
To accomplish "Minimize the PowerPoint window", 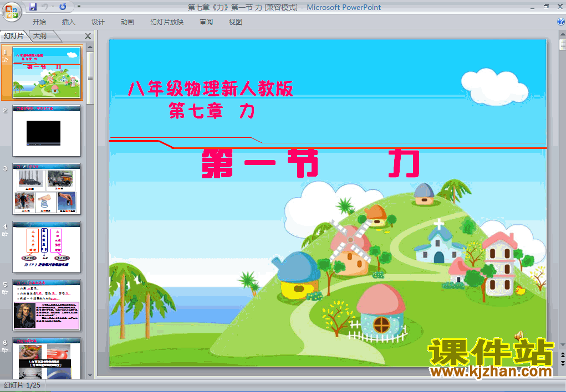I will (532, 7).
